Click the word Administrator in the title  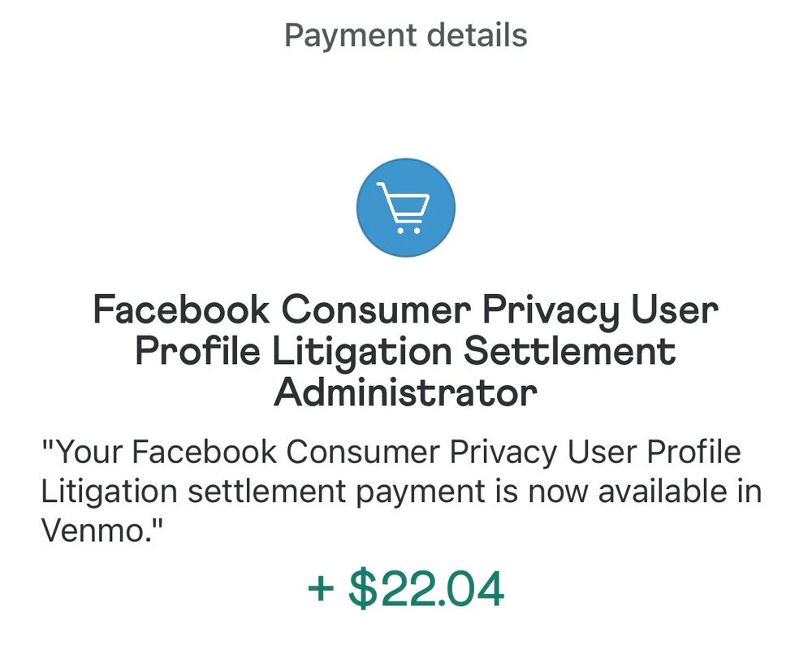tap(405, 393)
